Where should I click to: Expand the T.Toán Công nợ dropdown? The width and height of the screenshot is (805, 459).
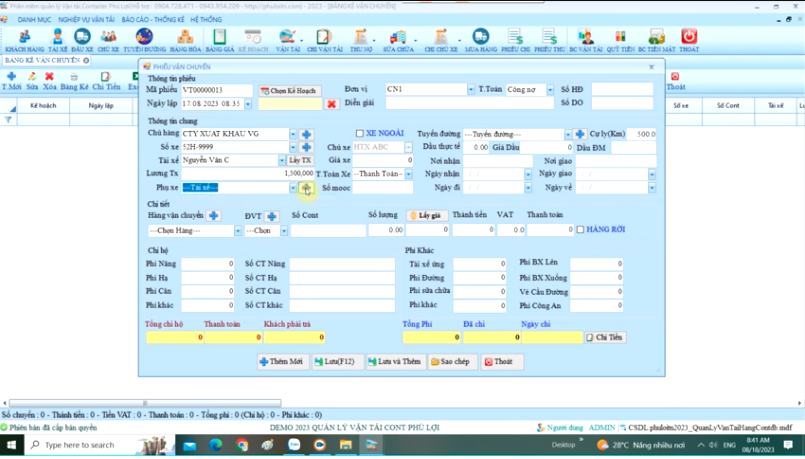[550, 90]
